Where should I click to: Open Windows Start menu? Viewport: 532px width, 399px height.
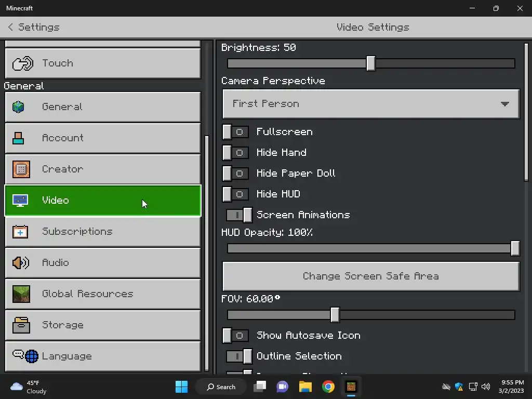[x=181, y=387]
